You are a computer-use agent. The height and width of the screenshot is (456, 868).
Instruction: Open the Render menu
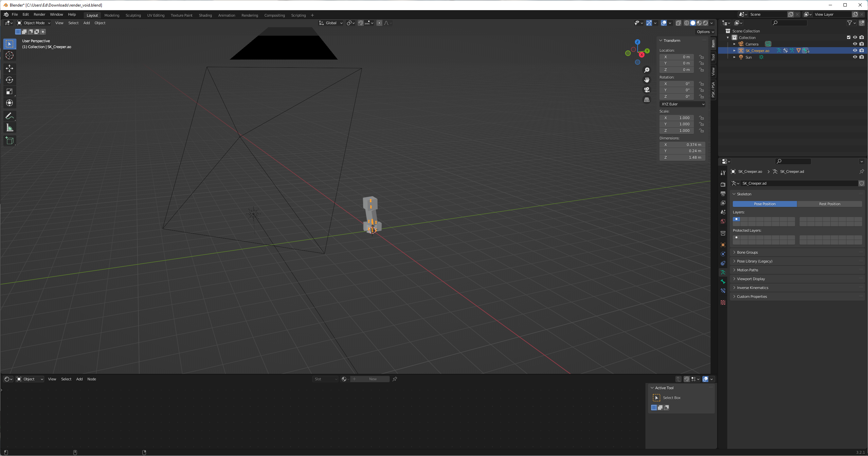[x=39, y=14]
